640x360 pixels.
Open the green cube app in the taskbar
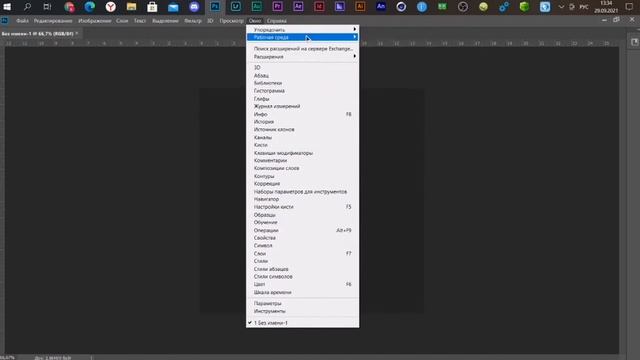pyautogui.click(x=524, y=7)
